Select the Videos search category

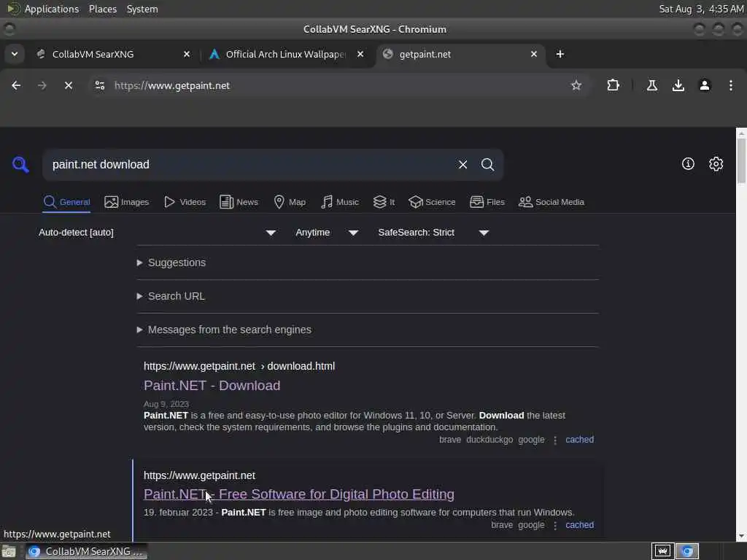(185, 202)
